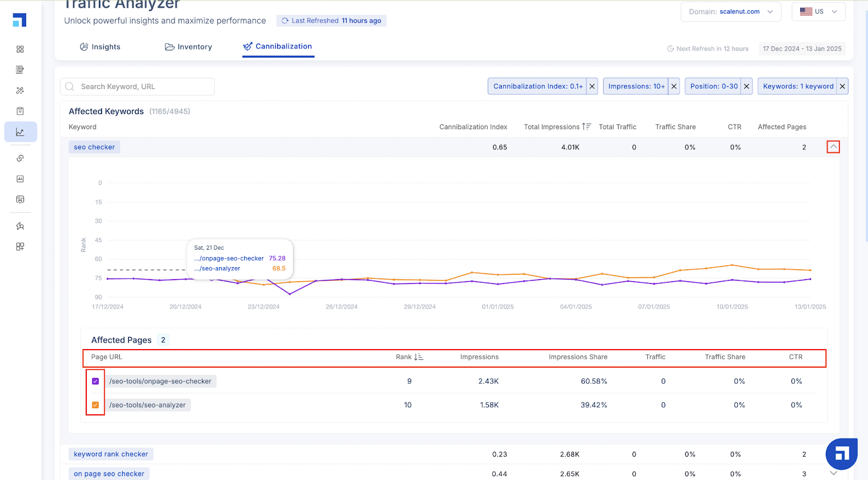Click the Scalenut logo in the sidebar
The height and width of the screenshot is (480, 868).
coord(20,20)
